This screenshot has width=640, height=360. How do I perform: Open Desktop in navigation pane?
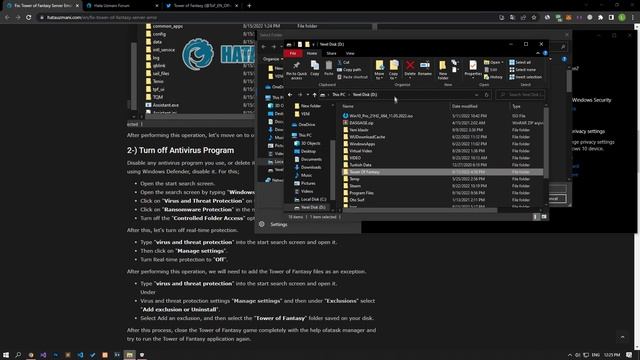point(305,151)
